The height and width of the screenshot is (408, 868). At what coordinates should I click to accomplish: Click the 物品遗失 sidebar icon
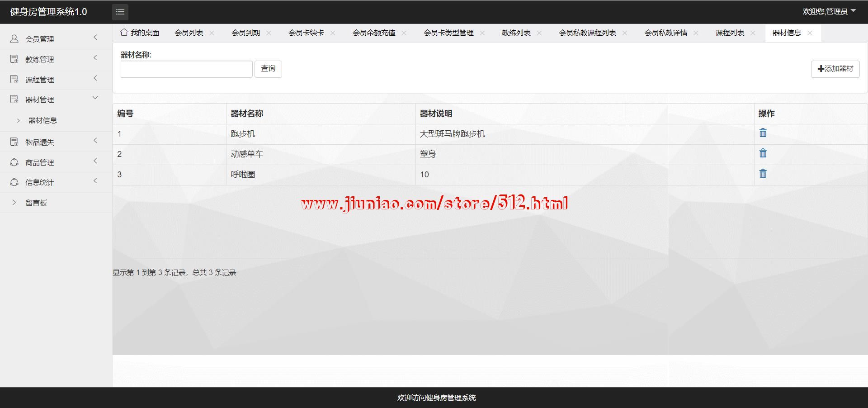(14, 142)
